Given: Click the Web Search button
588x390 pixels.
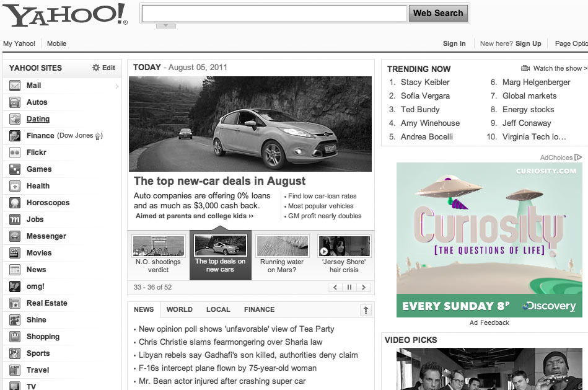Looking at the screenshot, I should [x=438, y=13].
